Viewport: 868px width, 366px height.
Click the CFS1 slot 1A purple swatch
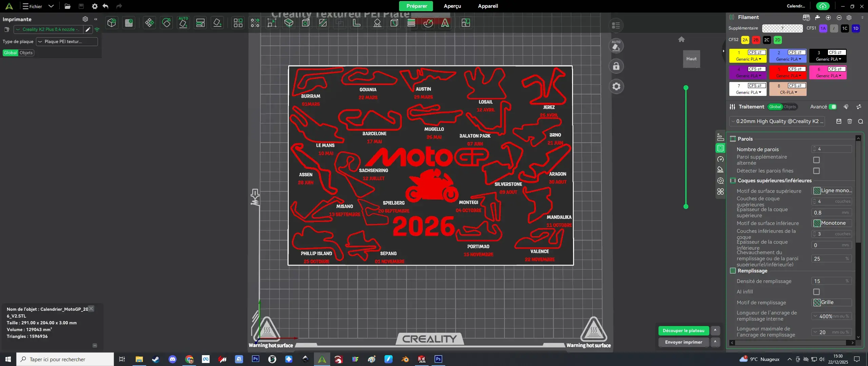(823, 28)
